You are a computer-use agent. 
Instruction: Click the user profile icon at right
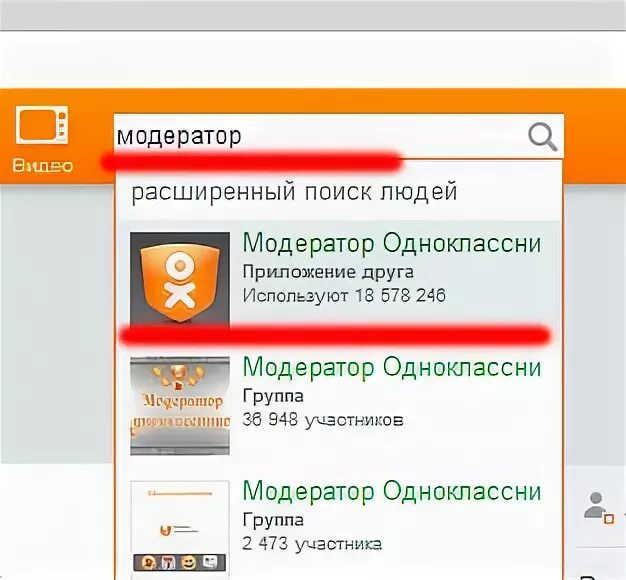tap(598, 507)
